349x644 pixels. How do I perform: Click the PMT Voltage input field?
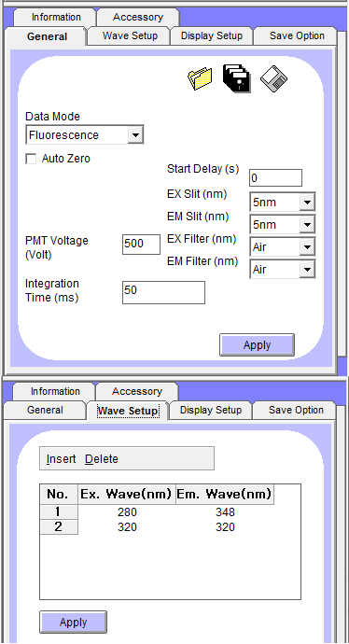(x=141, y=245)
